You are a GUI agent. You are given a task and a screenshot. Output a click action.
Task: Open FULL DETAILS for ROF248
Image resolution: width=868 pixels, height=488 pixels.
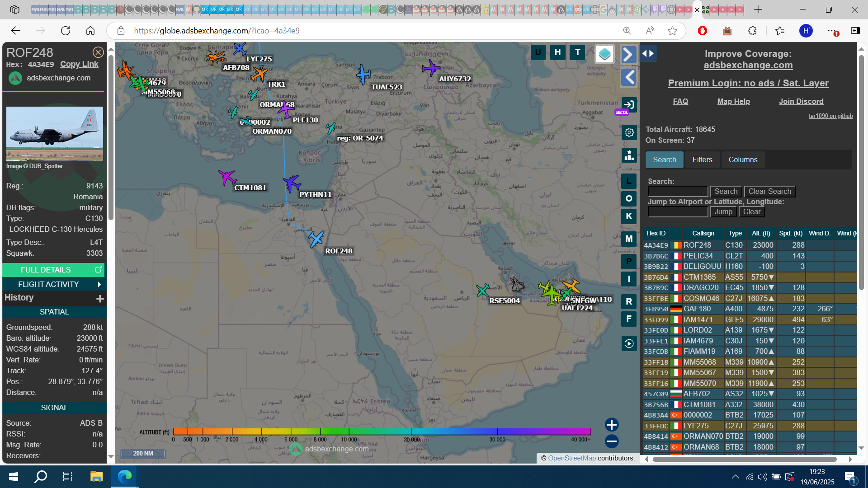click(53, 270)
